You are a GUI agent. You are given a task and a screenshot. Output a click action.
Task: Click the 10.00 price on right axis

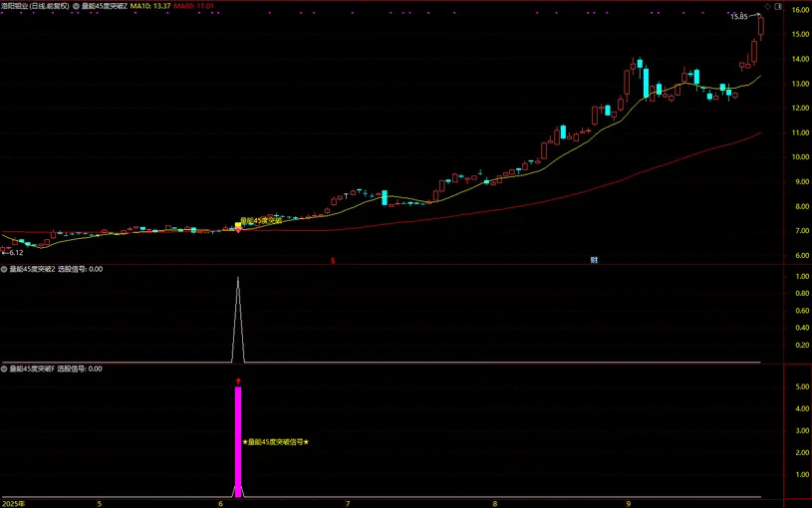pos(800,157)
